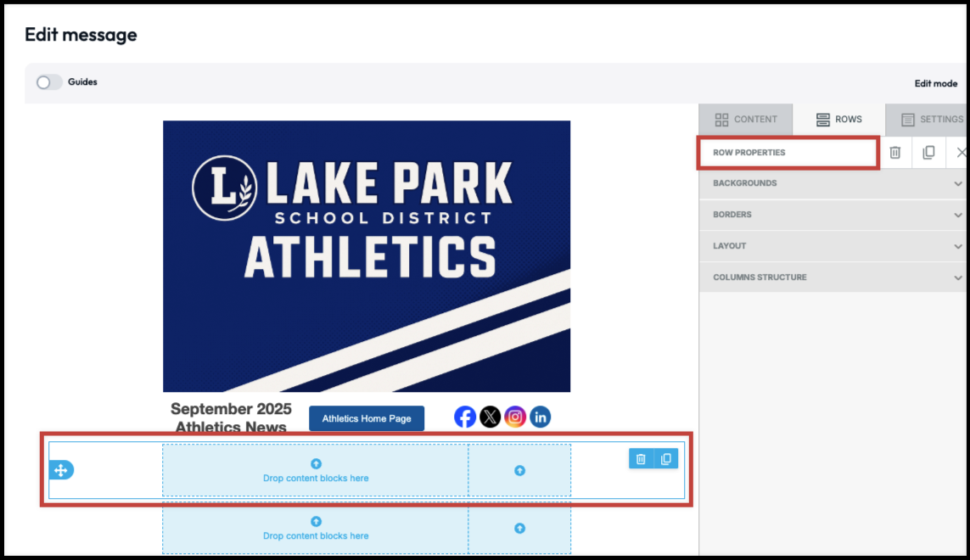Click the X (Twitter) social icon
The width and height of the screenshot is (970, 560).
pyautogui.click(x=491, y=417)
